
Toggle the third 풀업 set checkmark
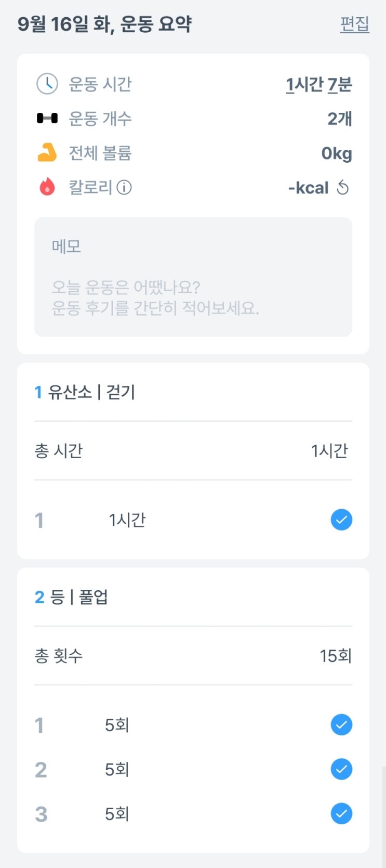pyautogui.click(x=341, y=813)
